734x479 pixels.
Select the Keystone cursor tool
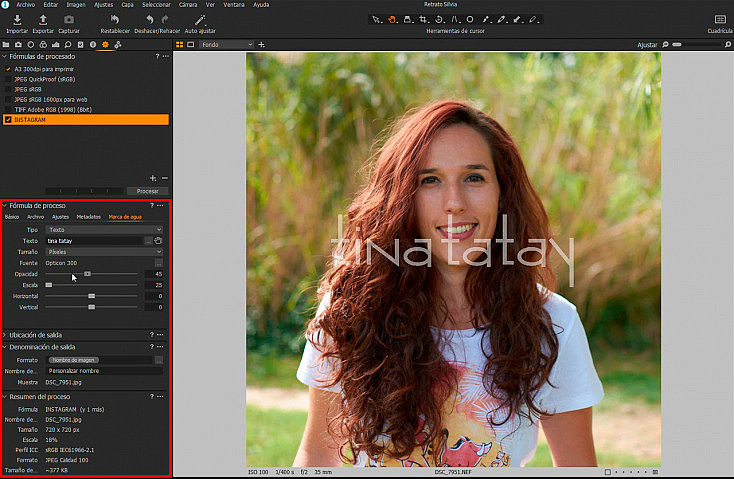click(x=455, y=20)
